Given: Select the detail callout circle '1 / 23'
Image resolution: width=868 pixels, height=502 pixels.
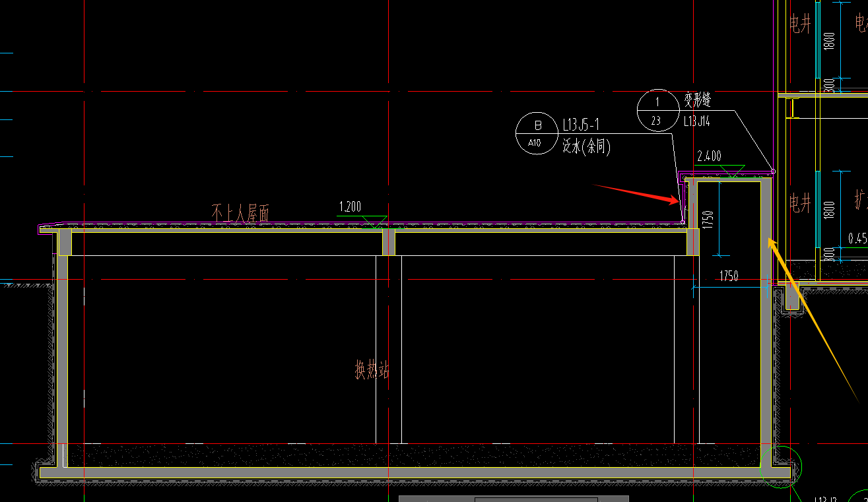Looking at the screenshot, I should [658, 110].
